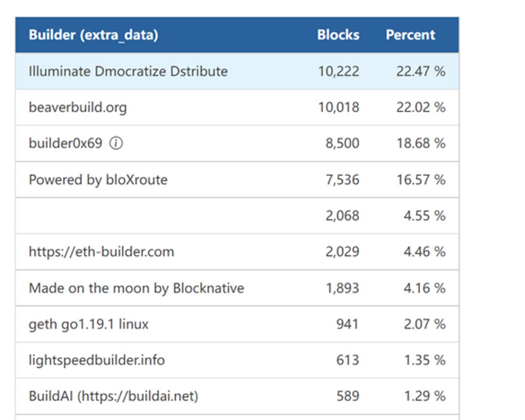Click the geth go1.19.1 linux row
525x420 pixels.
pos(88,324)
